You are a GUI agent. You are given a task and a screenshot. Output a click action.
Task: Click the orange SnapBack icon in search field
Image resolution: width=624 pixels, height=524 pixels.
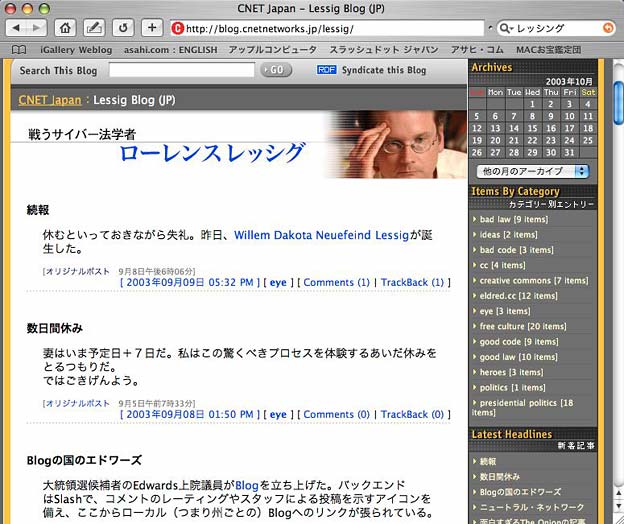tap(608, 28)
